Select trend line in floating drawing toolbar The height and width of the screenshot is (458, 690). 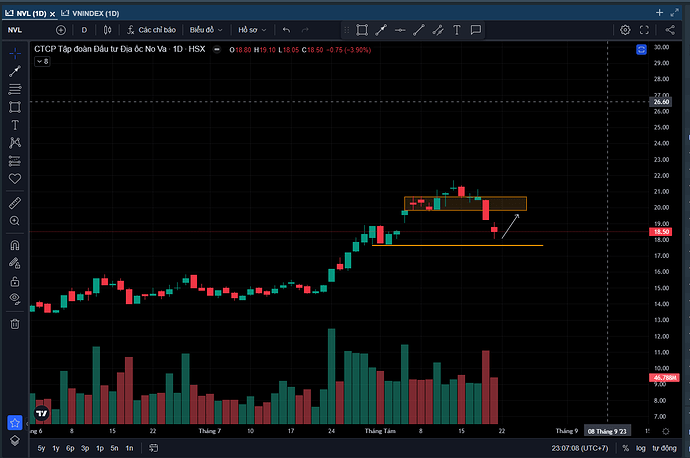coord(381,30)
